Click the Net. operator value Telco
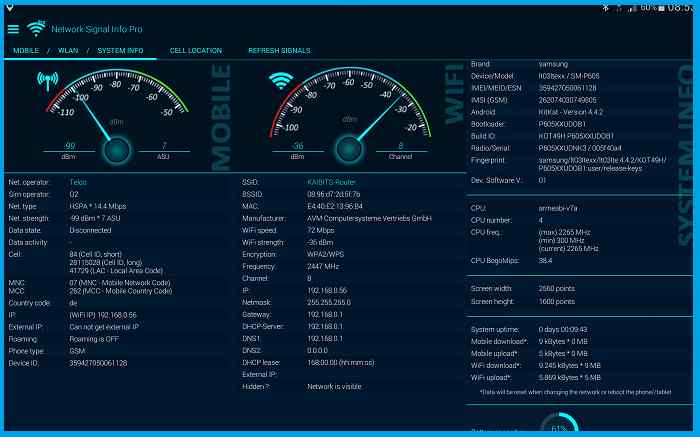Viewport: 700px width, 437px height. (78, 182)
